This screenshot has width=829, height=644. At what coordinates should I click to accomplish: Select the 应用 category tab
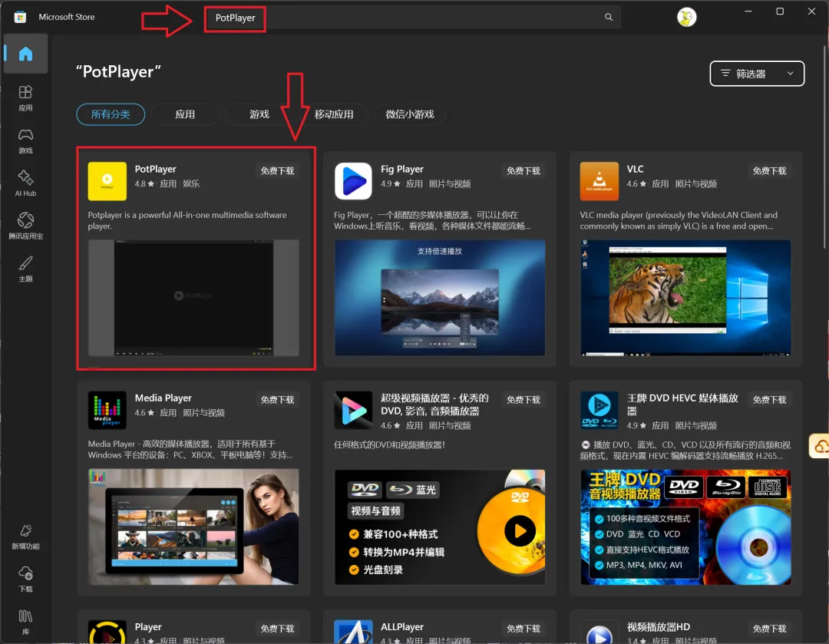[185, 114]
